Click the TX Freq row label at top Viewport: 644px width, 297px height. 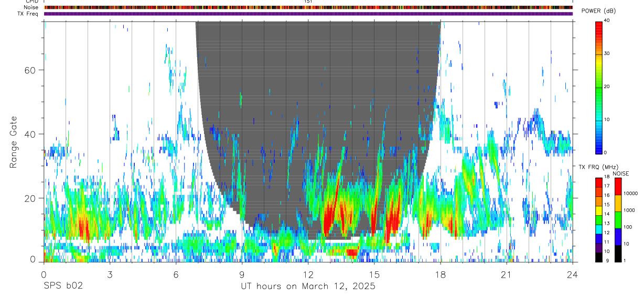[x=27, y=13]
